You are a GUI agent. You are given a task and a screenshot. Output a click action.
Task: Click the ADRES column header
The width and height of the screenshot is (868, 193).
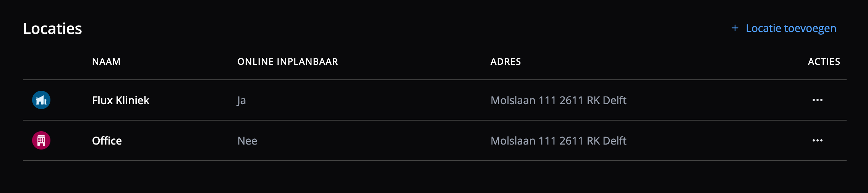click(505, 62)
